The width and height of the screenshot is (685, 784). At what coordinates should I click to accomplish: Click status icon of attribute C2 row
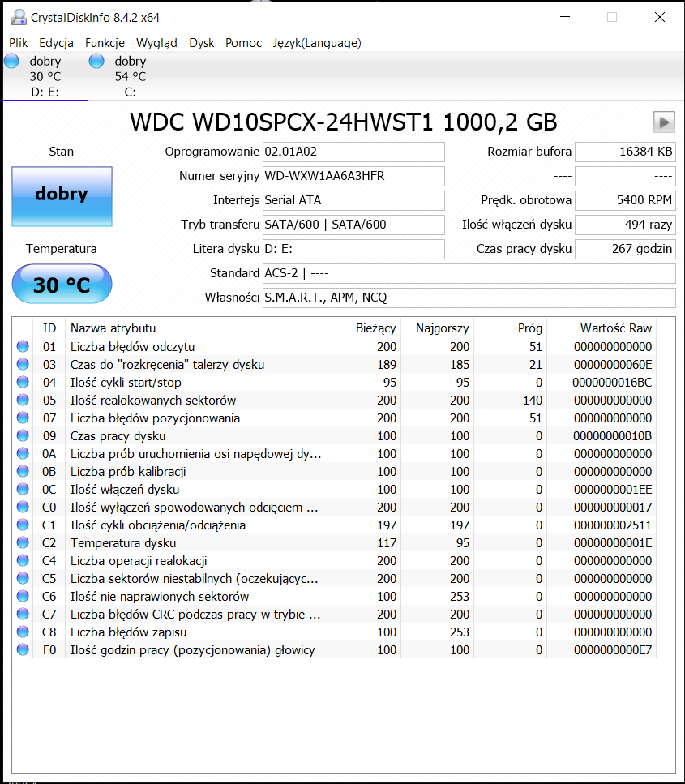pyautogui.click(x=23, y=542)
